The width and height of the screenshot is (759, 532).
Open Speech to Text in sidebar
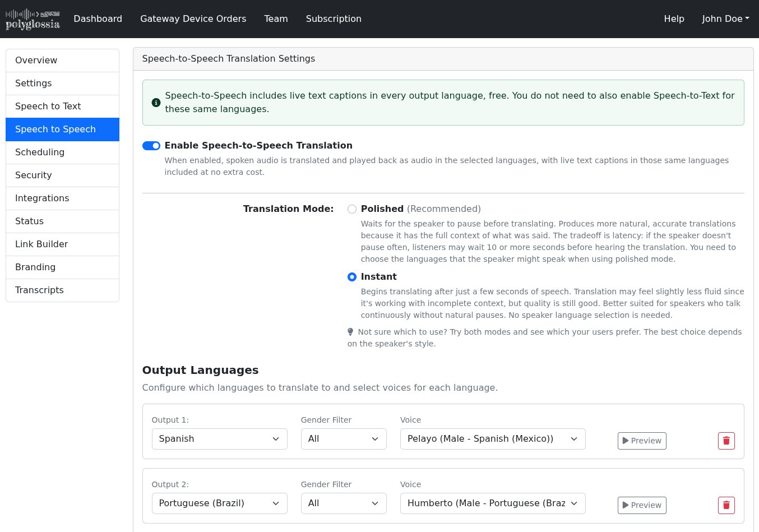[x=62, y=107]
